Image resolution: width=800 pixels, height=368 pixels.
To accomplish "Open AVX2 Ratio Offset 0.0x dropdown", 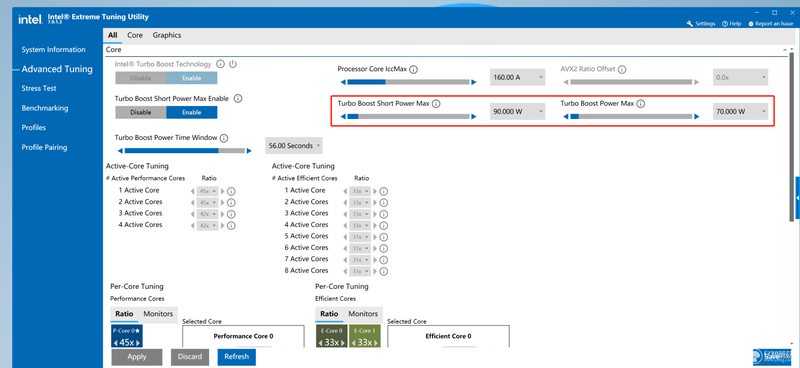I will click(740, 77).
